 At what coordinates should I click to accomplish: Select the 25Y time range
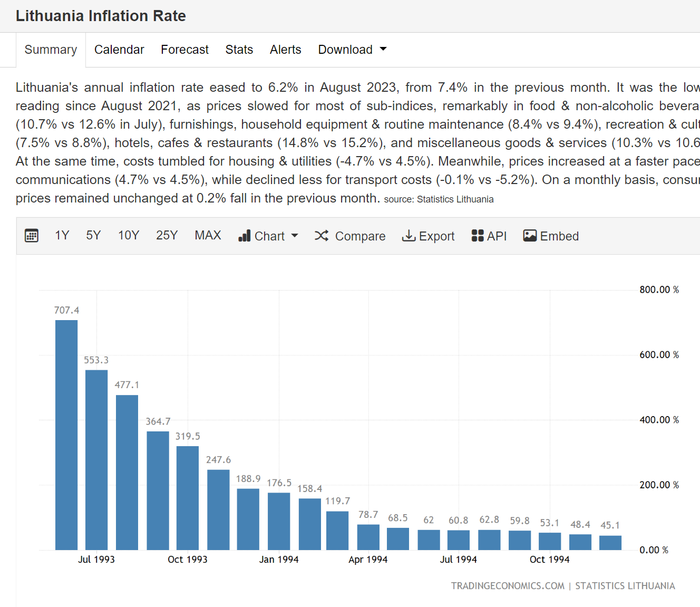167,235
